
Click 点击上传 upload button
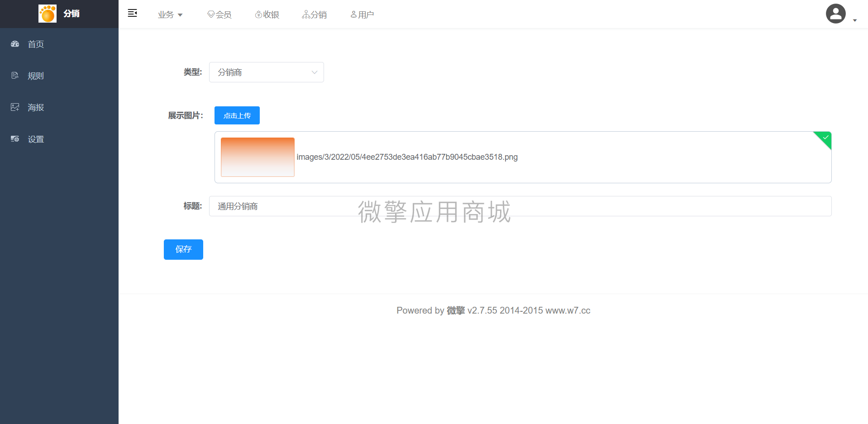237,115
